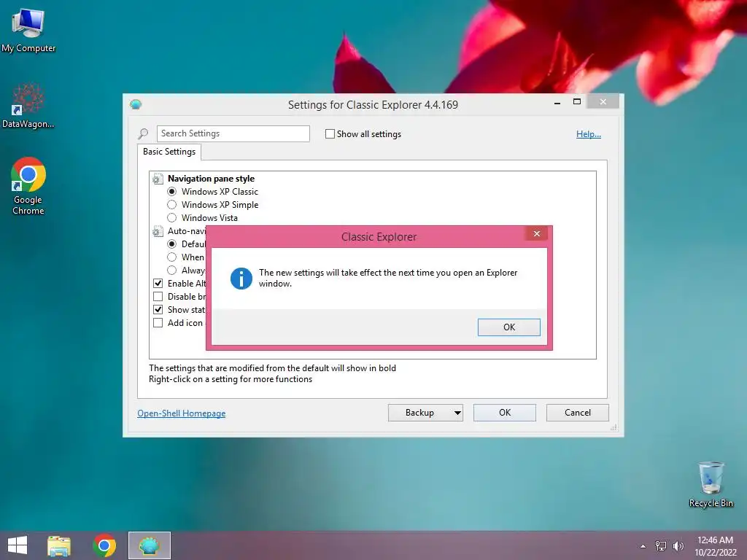Open the Open-Shell Homepage link
This screenshot has width=747, height=560.
coord(182,413)
